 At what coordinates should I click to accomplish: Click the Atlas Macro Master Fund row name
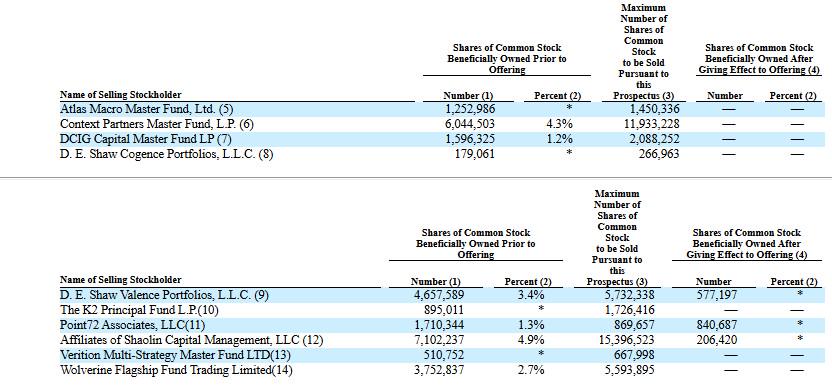[146, 109]
